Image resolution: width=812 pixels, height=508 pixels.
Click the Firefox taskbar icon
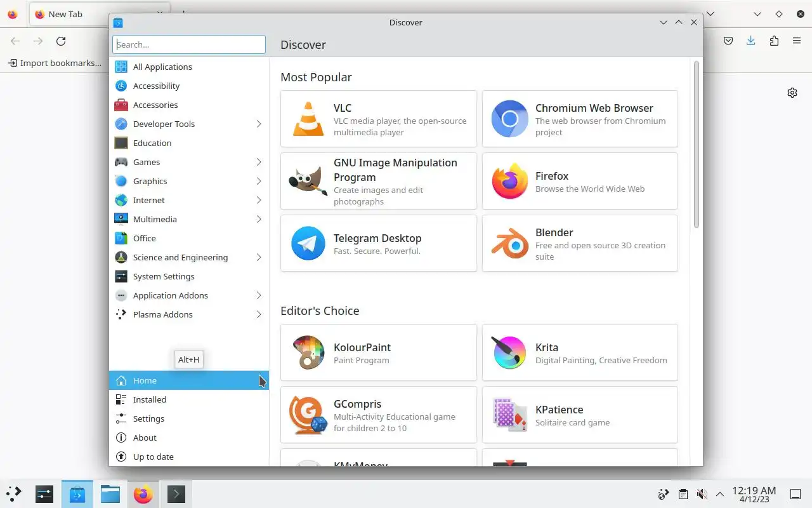click(143, 494)
